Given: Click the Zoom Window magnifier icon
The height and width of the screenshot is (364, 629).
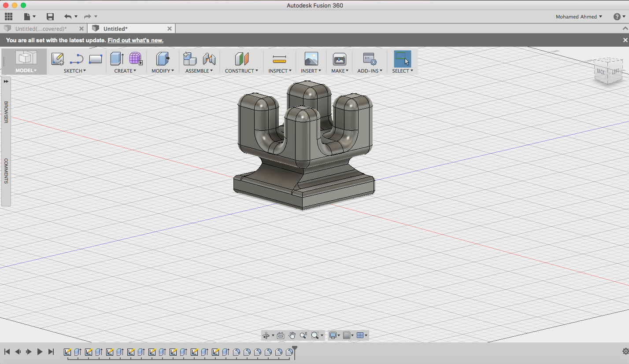Looking at the screenshot, I should 314,335.
